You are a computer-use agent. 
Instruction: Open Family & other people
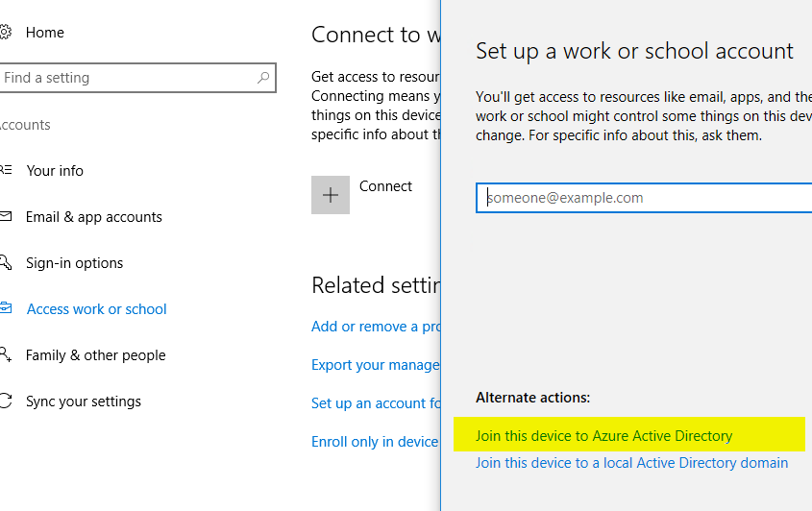coord(96,355)
